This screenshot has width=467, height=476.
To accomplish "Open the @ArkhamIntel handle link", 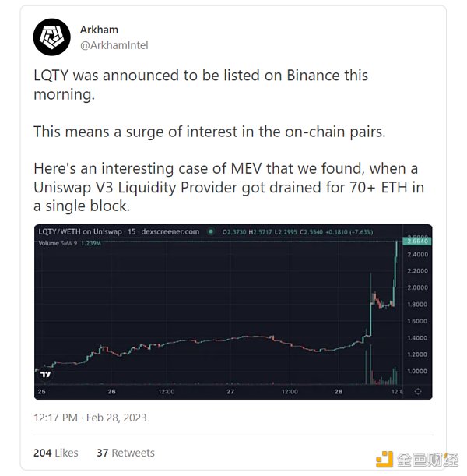I will (x=114, y=45).
